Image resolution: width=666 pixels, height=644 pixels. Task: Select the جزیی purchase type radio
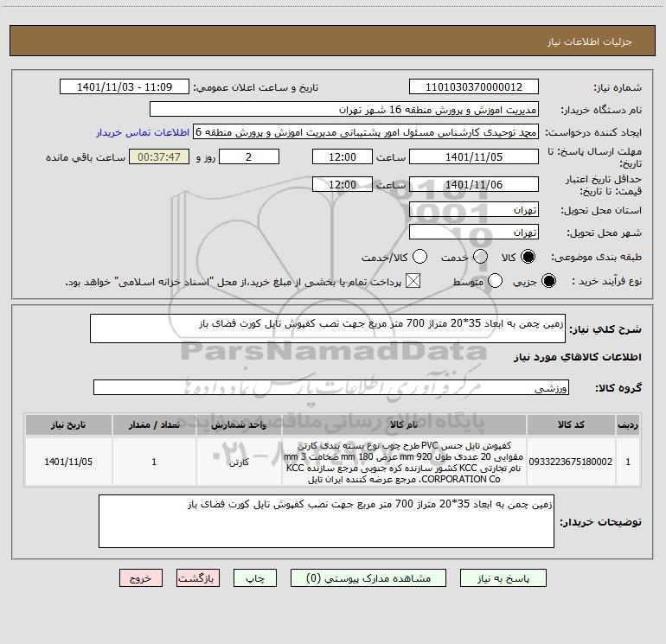(548, 281)
